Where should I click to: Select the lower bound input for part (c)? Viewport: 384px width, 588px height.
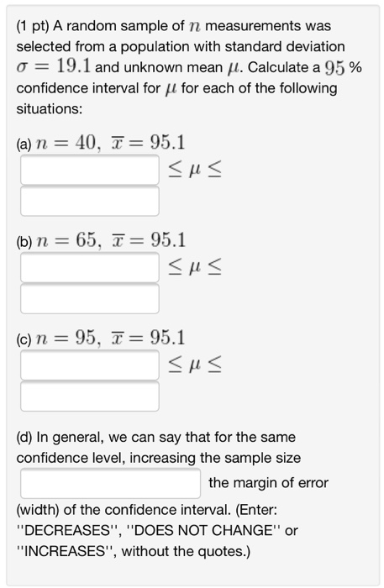90,365
